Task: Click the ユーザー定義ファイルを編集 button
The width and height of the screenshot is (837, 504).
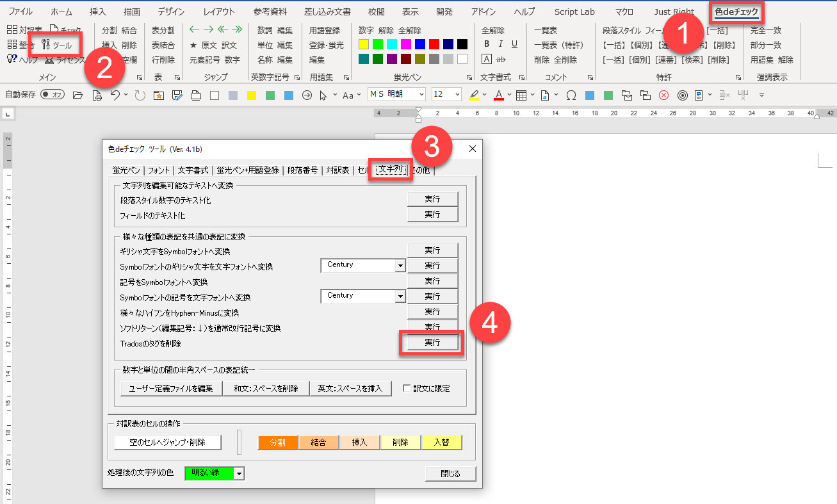Action: [171, 388]
